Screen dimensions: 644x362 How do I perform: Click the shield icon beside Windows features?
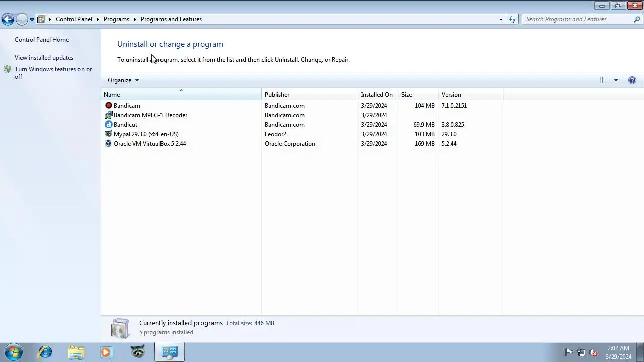point(7,70)
